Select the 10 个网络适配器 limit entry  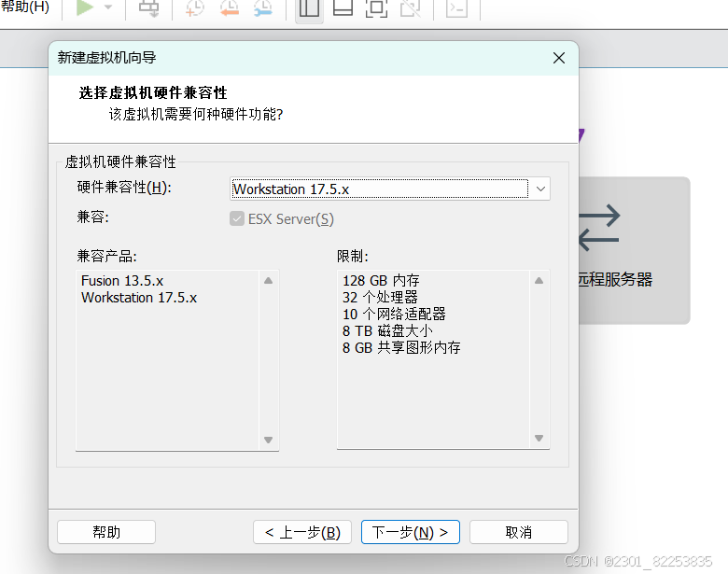pyautogui.click(x=394, y=314)
